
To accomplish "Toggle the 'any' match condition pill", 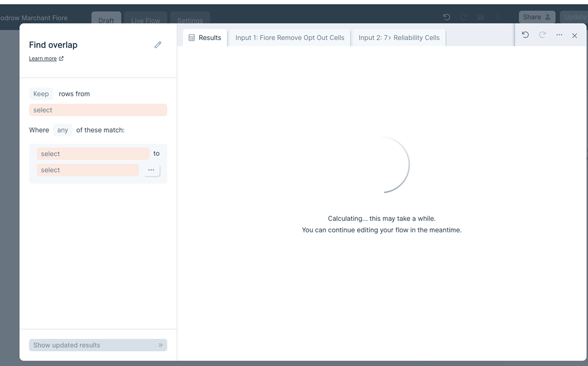I will tap(62, 130).
